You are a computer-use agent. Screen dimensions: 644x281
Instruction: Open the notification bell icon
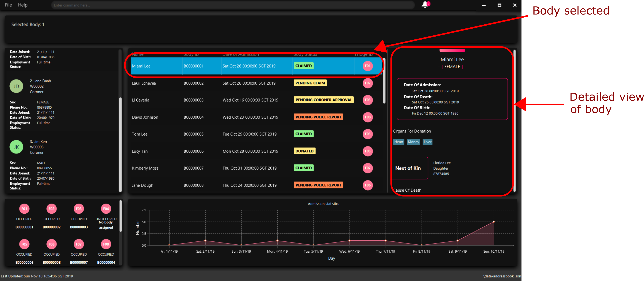[425, 5]
